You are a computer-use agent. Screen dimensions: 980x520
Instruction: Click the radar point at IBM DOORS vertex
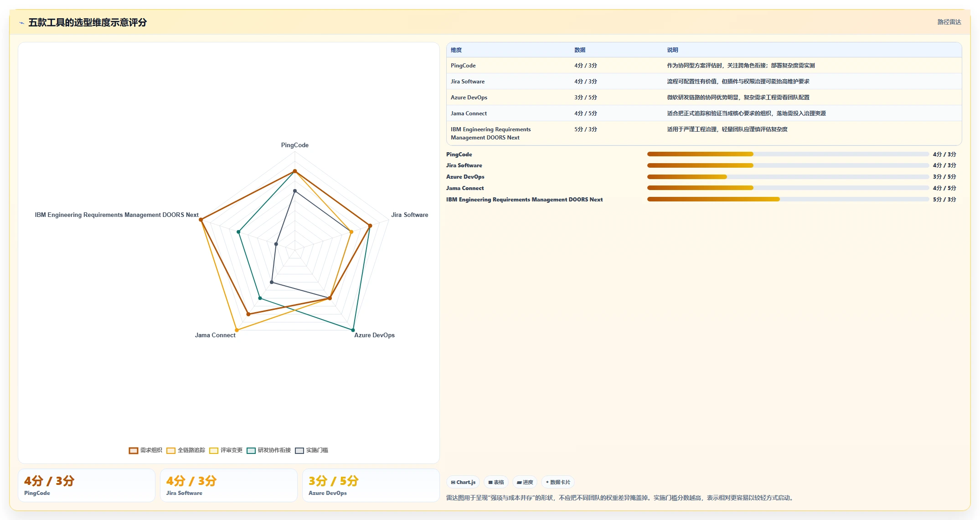click(201, 220)
